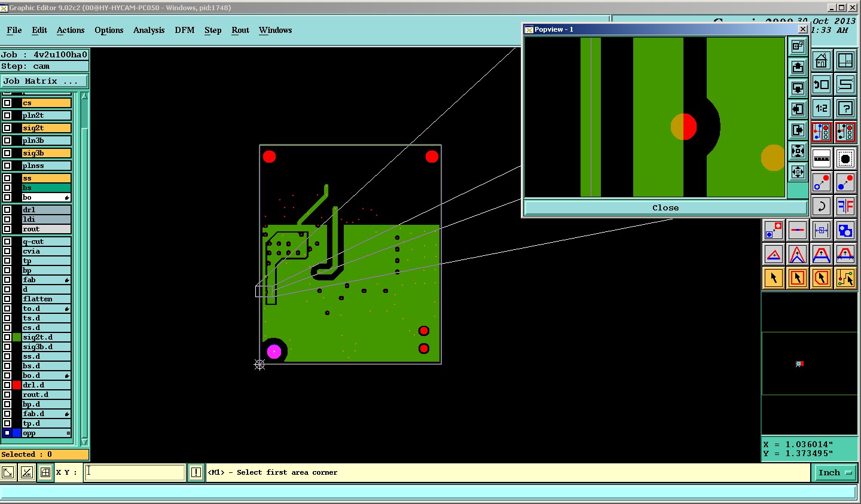Toggle display checkbox for layer drl

click(7, 210)
